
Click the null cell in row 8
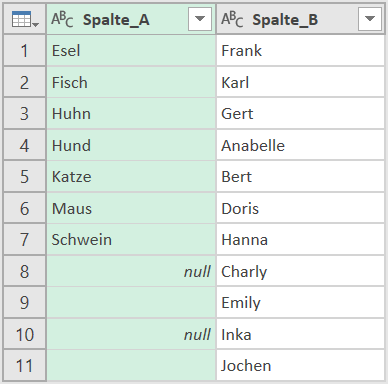pyautogui.click(x=131, y=271)
